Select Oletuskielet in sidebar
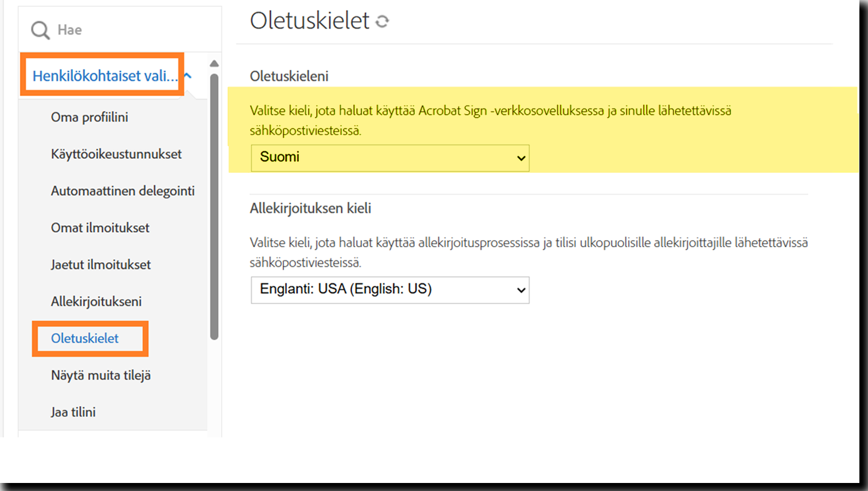Image resolution: width=868 pixels, height=491 pixels. pos(85,338)
